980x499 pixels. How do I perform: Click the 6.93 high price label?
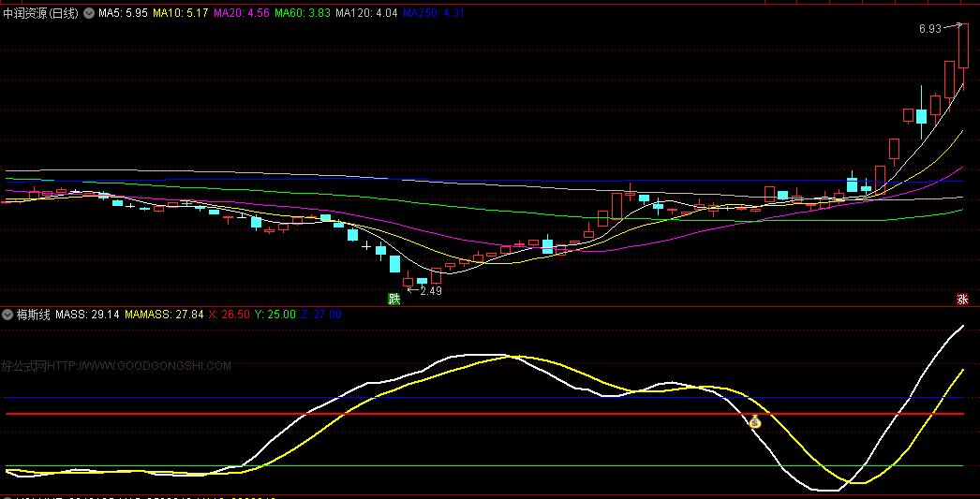pos(930,29)
